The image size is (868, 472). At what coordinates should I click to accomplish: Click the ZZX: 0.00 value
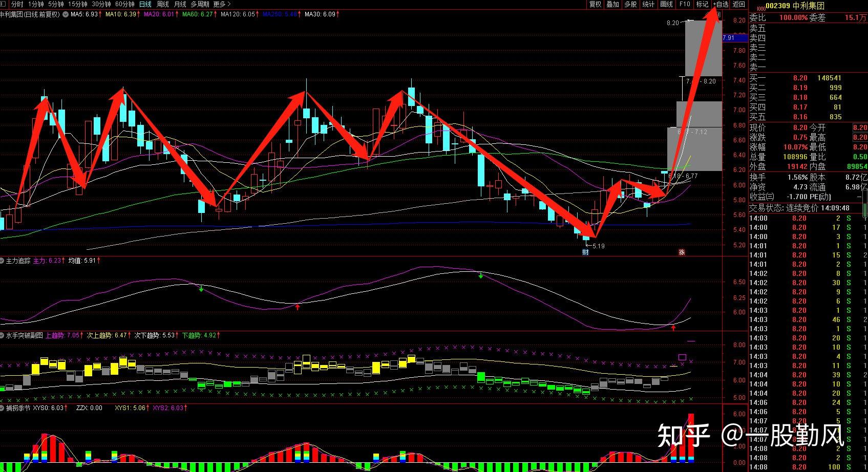(x=89, y=408)
